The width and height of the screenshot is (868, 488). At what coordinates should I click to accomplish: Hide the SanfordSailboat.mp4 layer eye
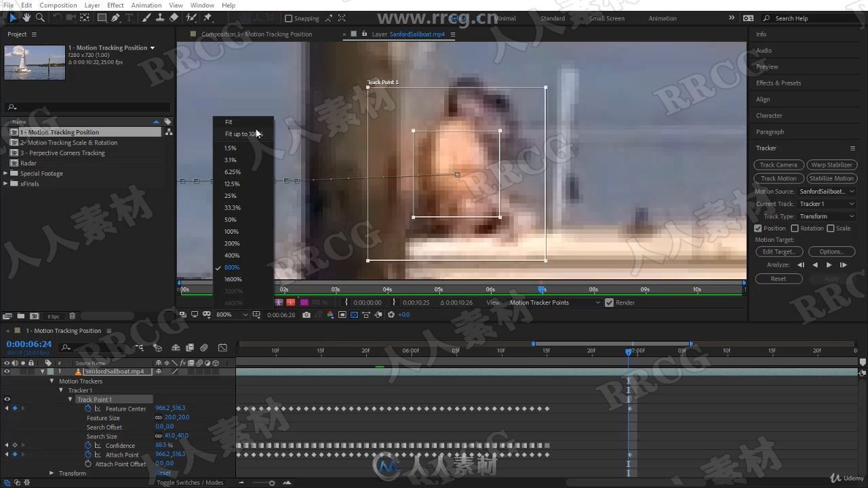coord(7,371)
